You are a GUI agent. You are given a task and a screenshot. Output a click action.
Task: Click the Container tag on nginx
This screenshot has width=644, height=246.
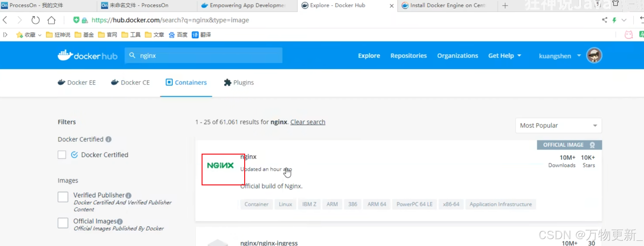point(256,204)
